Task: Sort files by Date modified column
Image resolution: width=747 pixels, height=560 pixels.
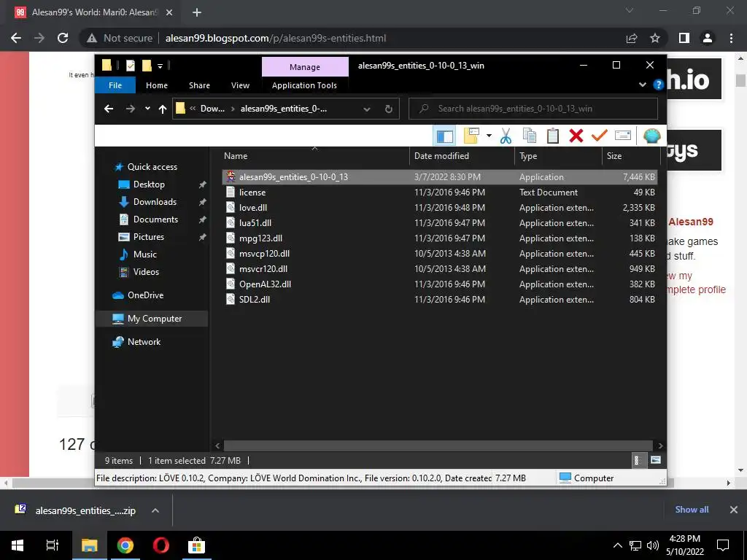Action: click(x=462, y=156)
